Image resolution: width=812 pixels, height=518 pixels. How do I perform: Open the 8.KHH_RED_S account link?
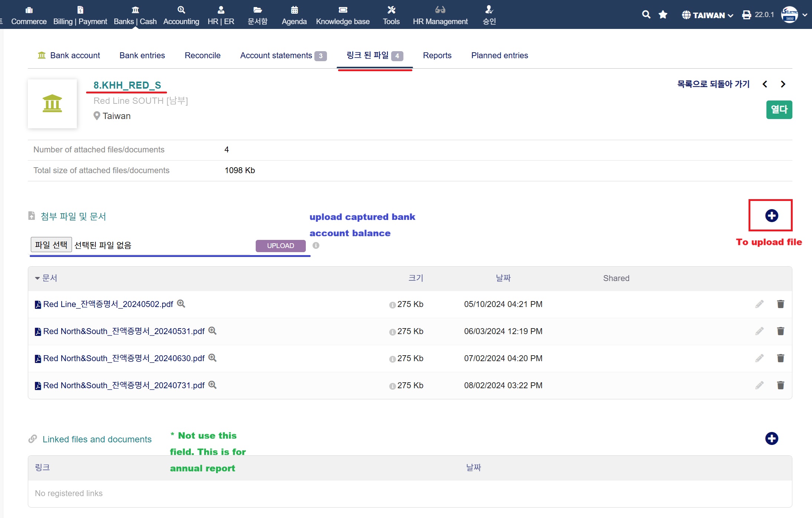point(127,85)
